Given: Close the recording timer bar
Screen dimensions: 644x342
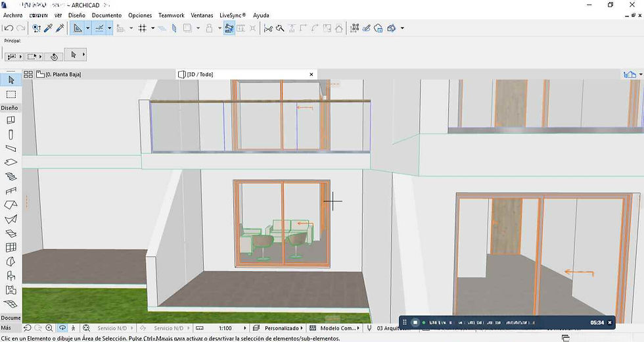Looking at the screenshot, I should 610,322.
